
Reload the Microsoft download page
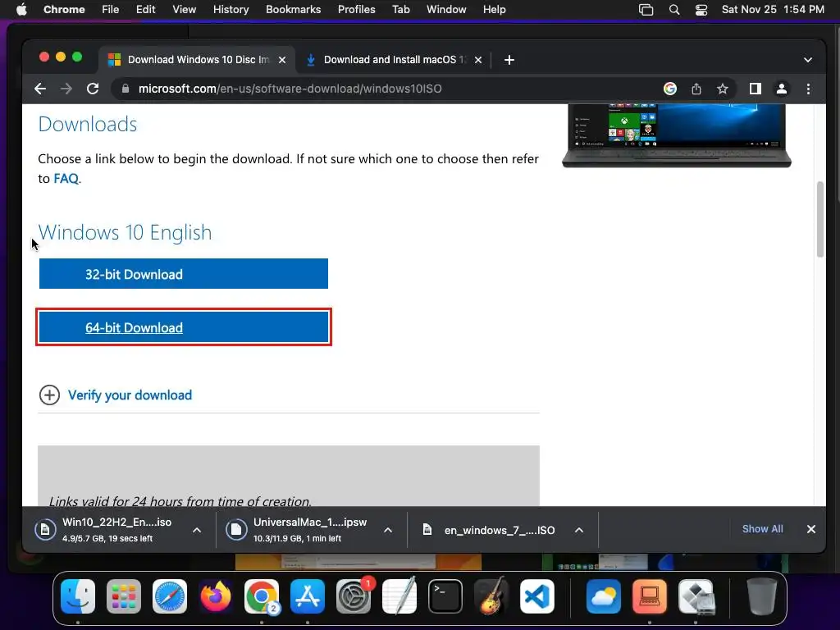[x=93, y=89]
